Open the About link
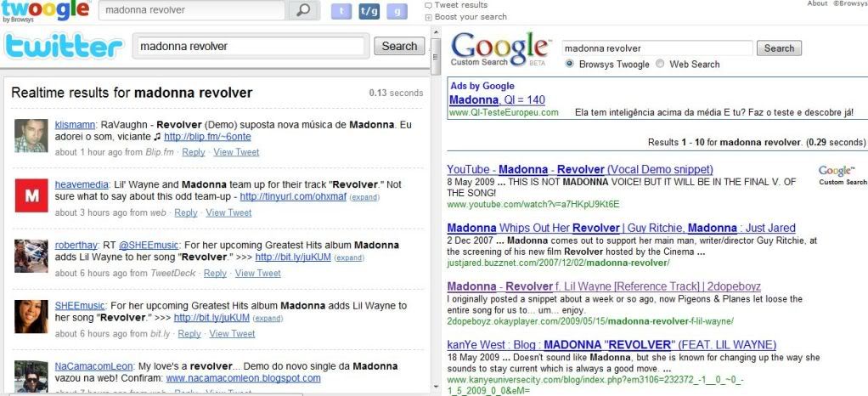This screenshot has height=396, width=868. (817, 3)
